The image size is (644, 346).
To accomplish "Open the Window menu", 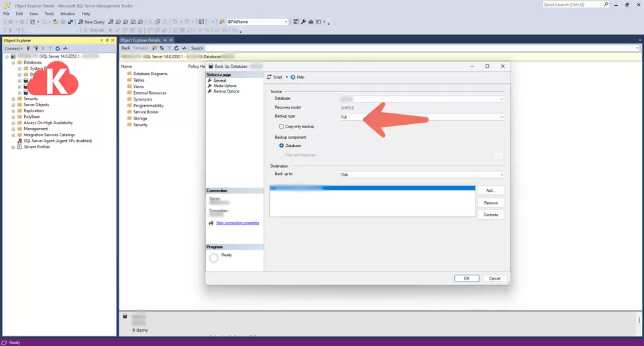I will pos(67,13).
